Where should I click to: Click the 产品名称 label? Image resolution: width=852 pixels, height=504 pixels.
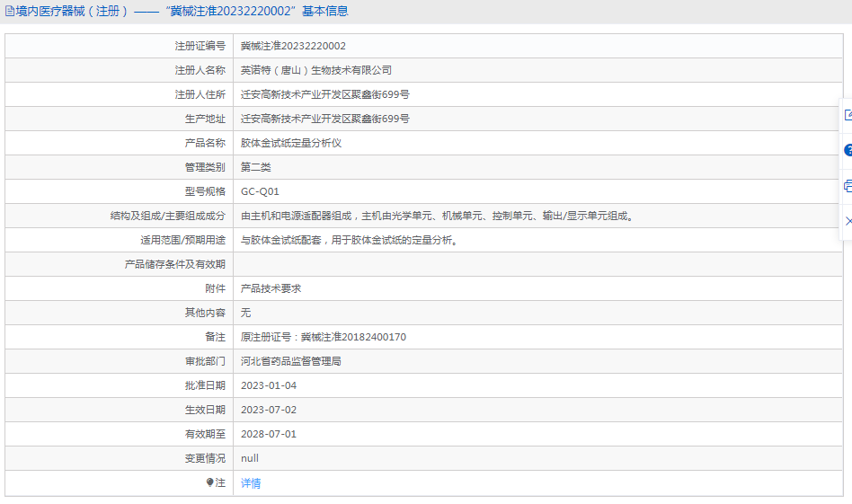205,143
